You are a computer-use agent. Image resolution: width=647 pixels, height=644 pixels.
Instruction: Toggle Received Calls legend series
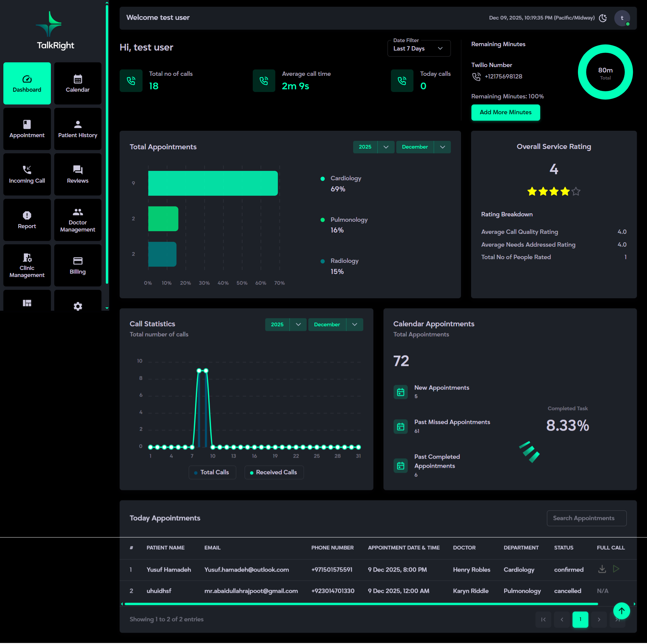[x=274, y=472]
